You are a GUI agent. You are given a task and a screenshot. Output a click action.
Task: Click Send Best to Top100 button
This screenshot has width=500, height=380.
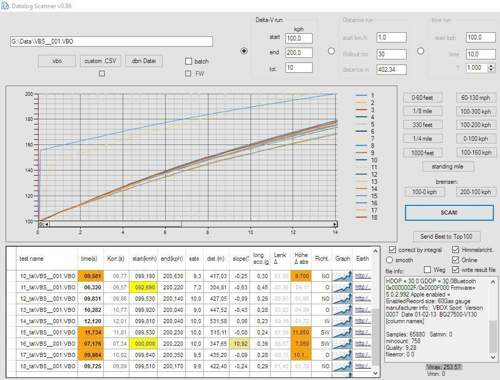[446, 236]
